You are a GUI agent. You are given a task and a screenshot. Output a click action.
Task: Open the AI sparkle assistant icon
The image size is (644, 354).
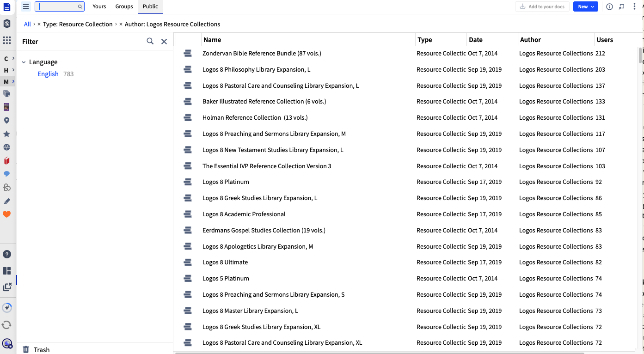tap(7, 308)
